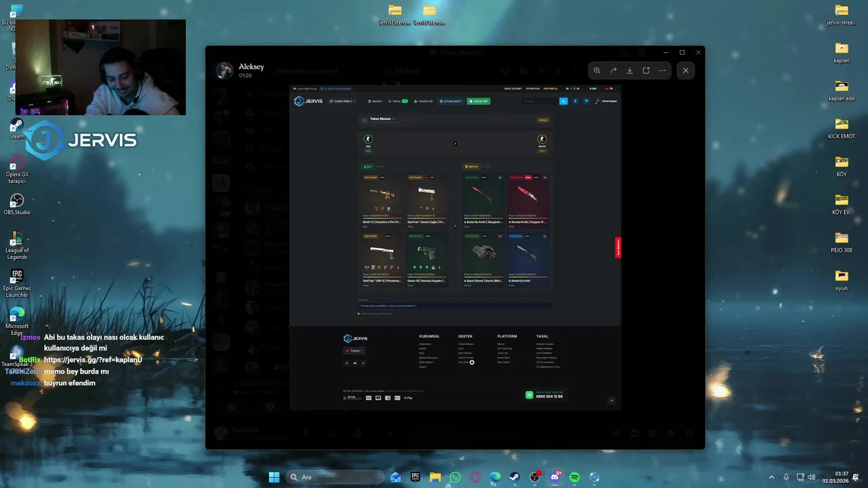Click the blue search button in screenshot

(564, 101)
